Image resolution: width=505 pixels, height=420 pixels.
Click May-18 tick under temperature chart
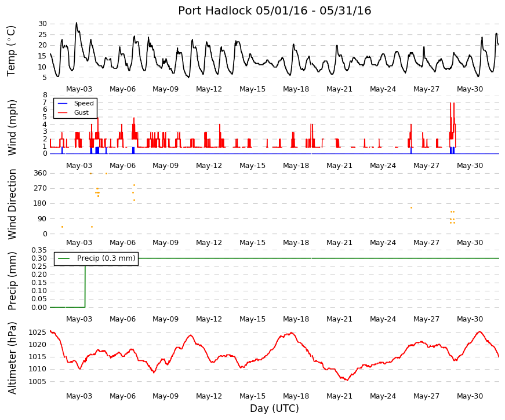coord(296,89)
